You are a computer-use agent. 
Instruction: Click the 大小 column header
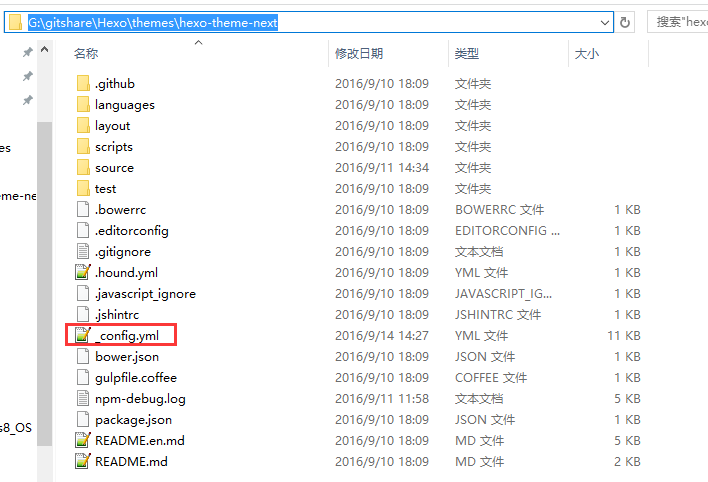(x=586, y=54)
